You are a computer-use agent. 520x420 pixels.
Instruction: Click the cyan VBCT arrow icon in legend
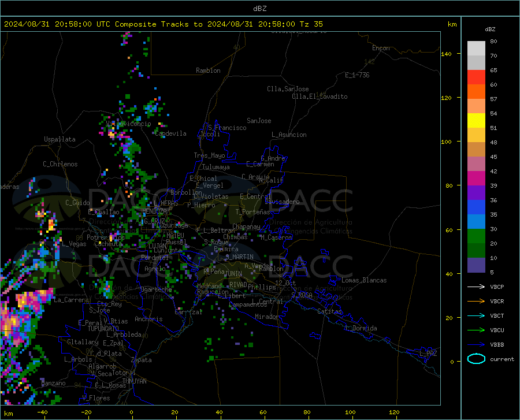click(x=476, y=315)
